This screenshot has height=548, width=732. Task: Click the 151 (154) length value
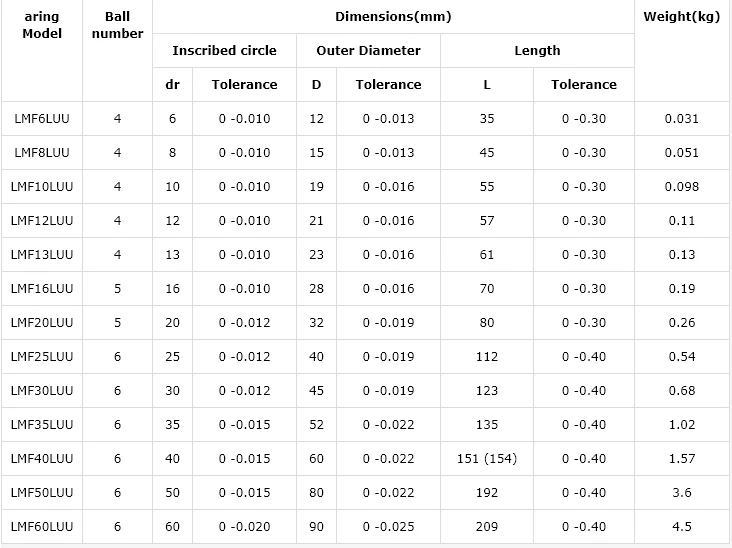[486, 459]
